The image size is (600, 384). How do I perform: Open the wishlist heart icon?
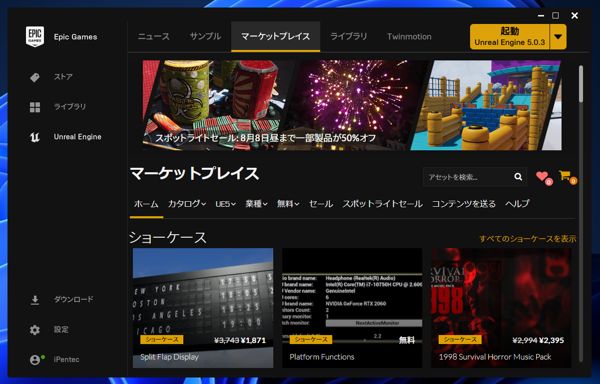click(543, 176)
